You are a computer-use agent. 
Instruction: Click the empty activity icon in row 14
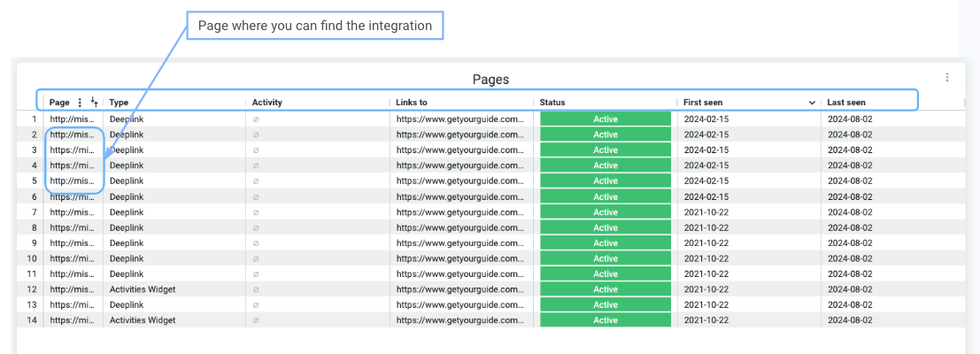[x=255, y=320]
